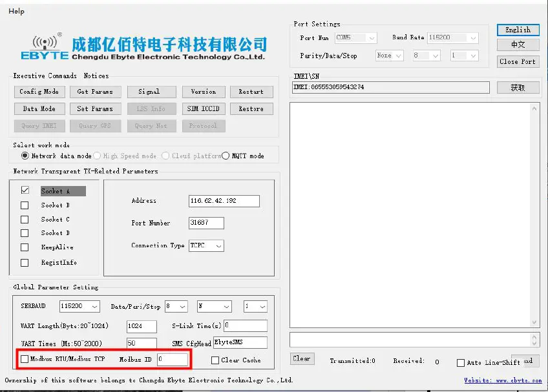
Task: Click the IMEI text field
Action: pyautogui.click(x=390, y=87)
